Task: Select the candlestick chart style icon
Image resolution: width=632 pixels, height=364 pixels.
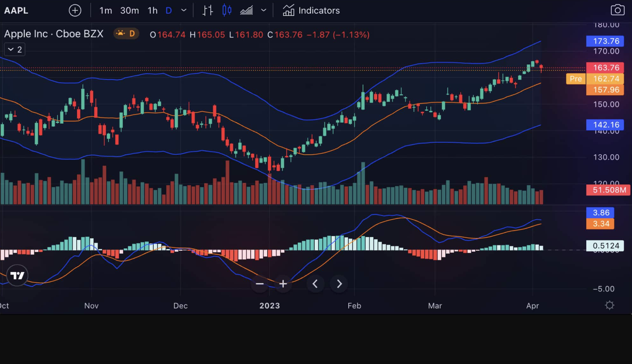Action: tap(227, 10)
